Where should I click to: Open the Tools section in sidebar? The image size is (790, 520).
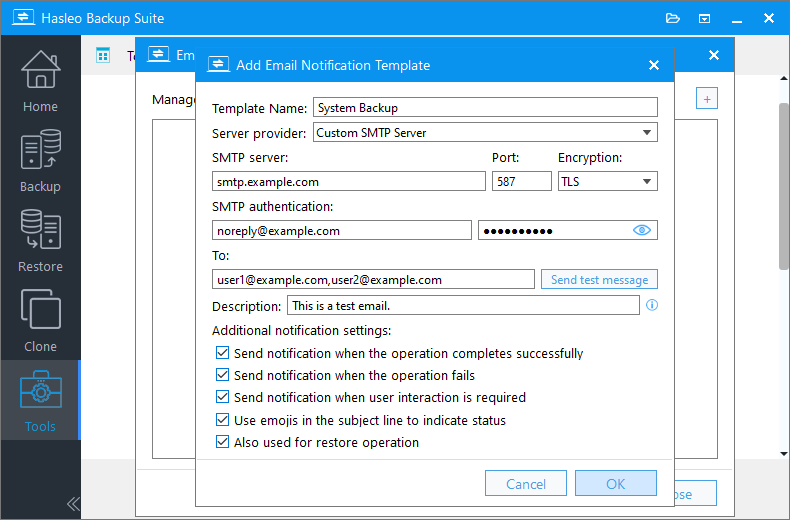[40, 400]
